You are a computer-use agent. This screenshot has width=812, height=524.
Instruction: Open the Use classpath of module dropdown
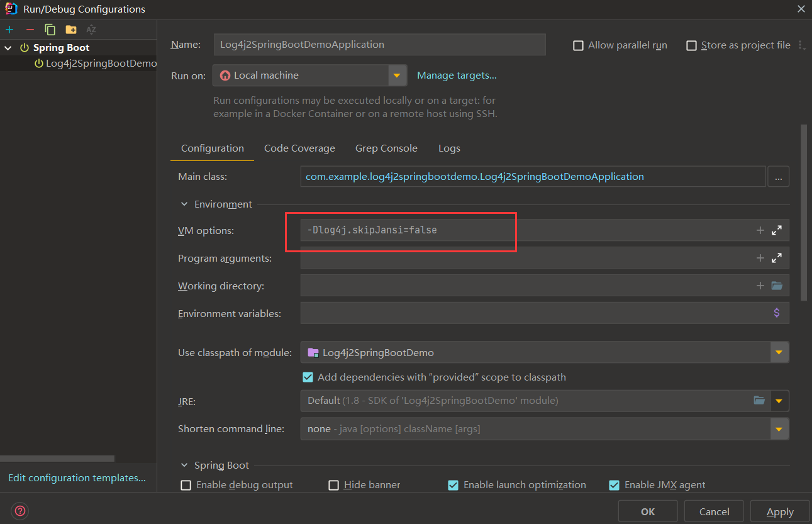(779, 352)
